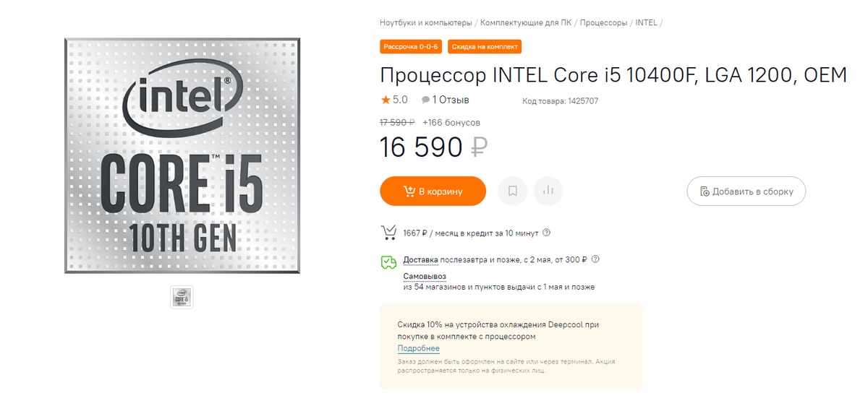Go to Комплектующие для ПК breadcrumb
Screen dimensions: 868x401
[526, 22]
